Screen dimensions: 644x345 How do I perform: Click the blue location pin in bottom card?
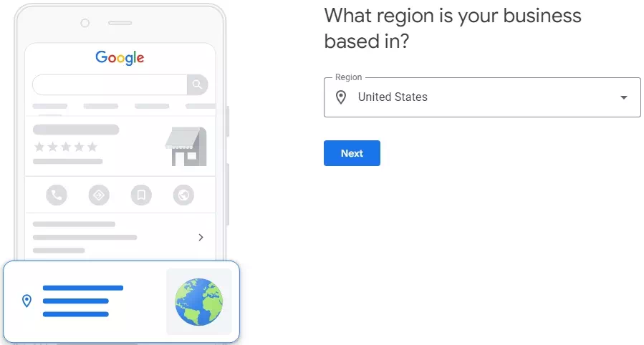[27, 301]
